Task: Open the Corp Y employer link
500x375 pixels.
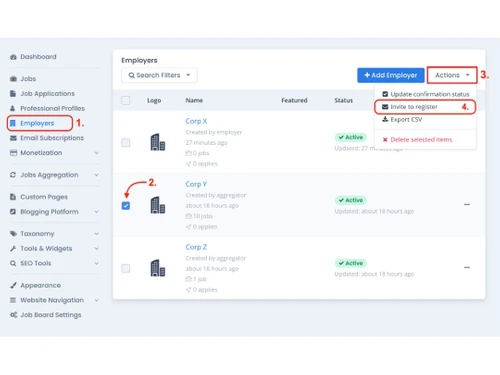Action: pos(196,184)
